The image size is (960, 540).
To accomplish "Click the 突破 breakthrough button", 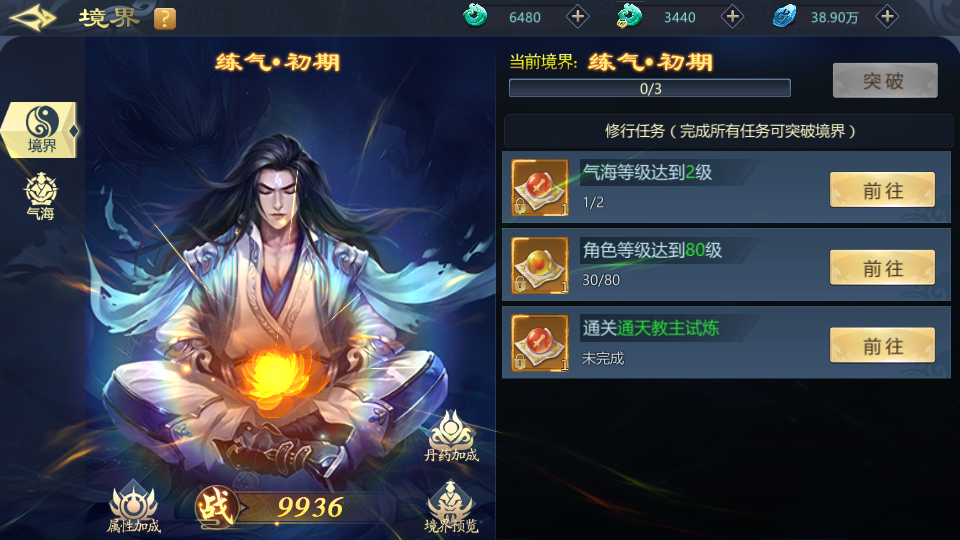I will click(x=885, y=81).
